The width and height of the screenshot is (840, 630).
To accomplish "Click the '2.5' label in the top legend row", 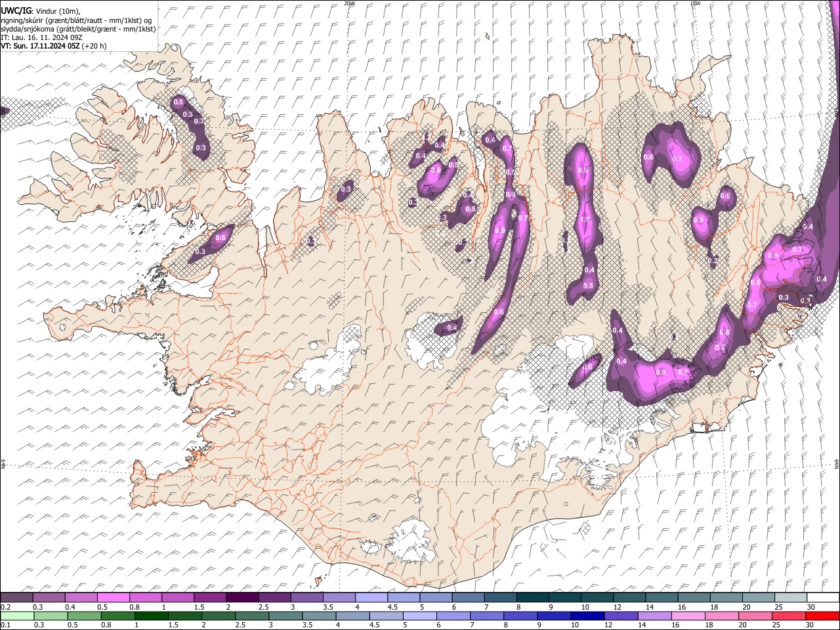I will click(x=264, y=607).
